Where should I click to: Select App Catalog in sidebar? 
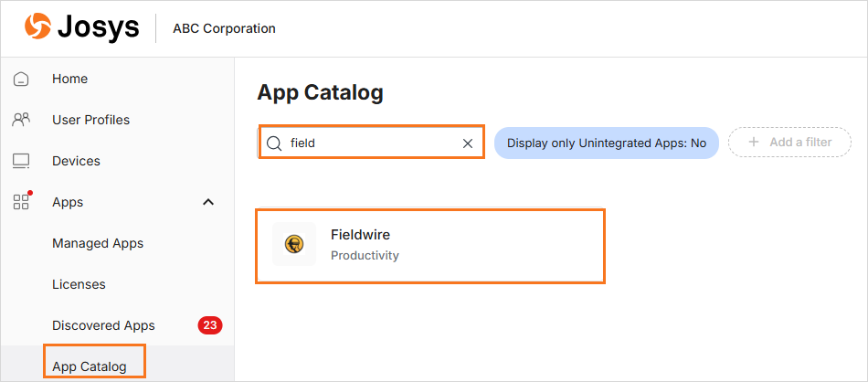(90, 366)
